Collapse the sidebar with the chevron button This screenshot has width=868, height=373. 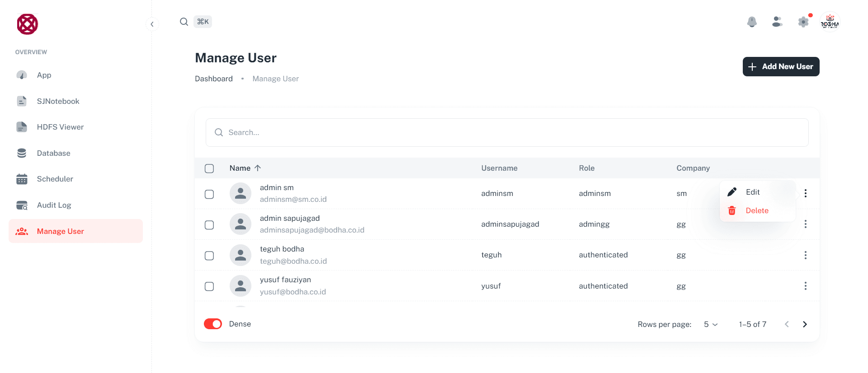click(x=152, y=24)
